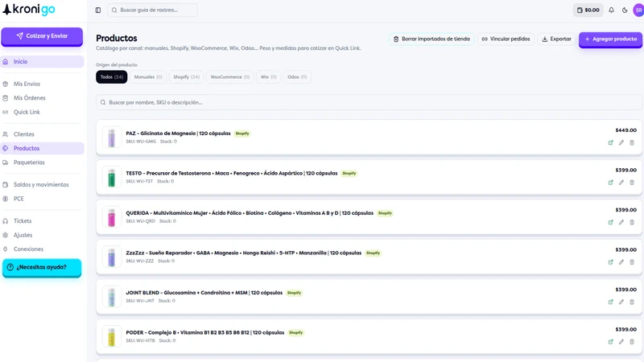Click Agregar producto button
644x362 pixels.
(x=610, y=39)
